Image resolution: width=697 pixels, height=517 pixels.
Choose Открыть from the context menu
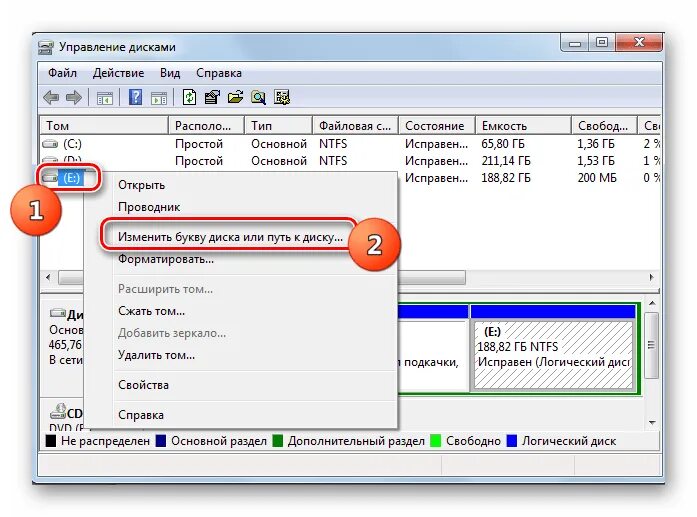tap(141, 185)
